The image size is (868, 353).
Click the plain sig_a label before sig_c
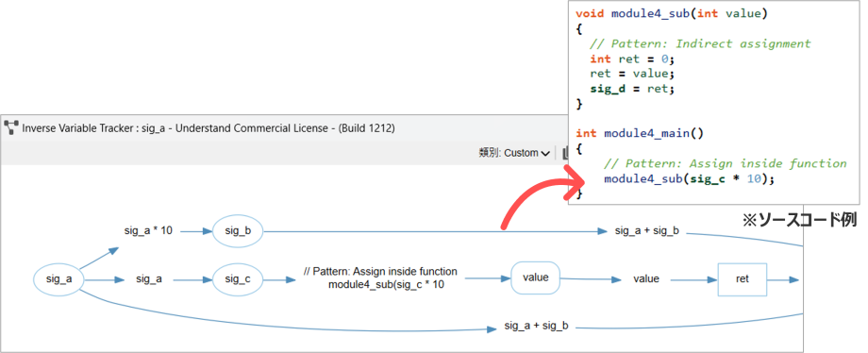pos(149,279)
